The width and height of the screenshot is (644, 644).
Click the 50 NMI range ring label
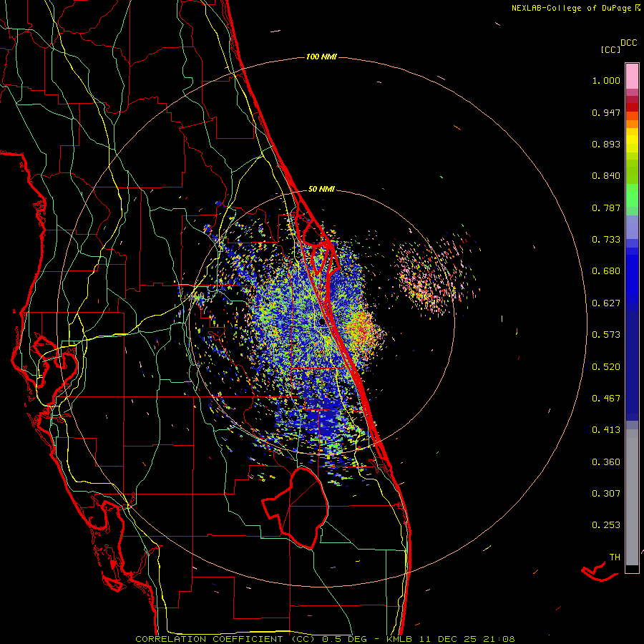tap(321, 190)
